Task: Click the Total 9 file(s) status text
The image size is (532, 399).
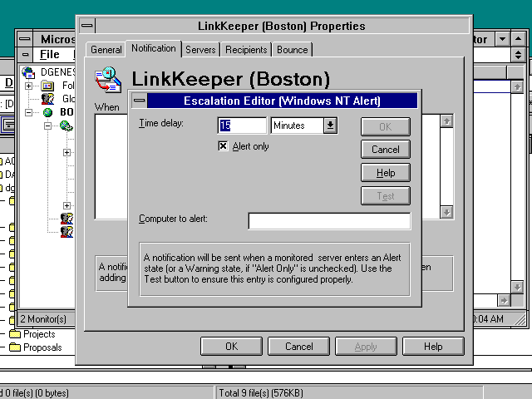Action: tap(261, 393)
